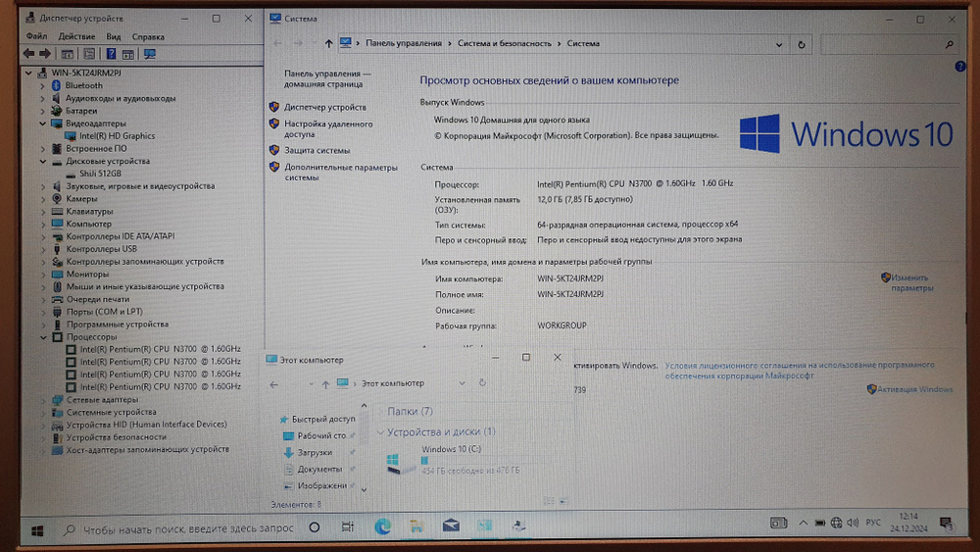
Task: Expand the Bluetooth tree node
Action: tap(42, 85)
